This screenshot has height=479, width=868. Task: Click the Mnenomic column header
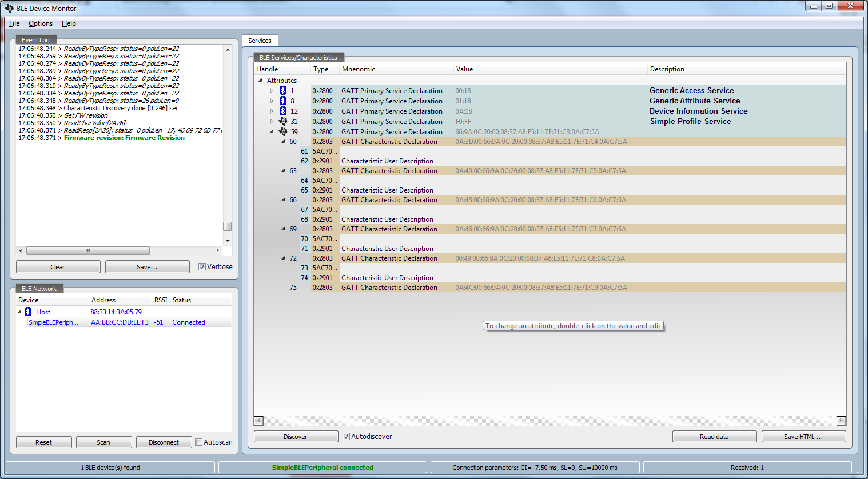397,69
